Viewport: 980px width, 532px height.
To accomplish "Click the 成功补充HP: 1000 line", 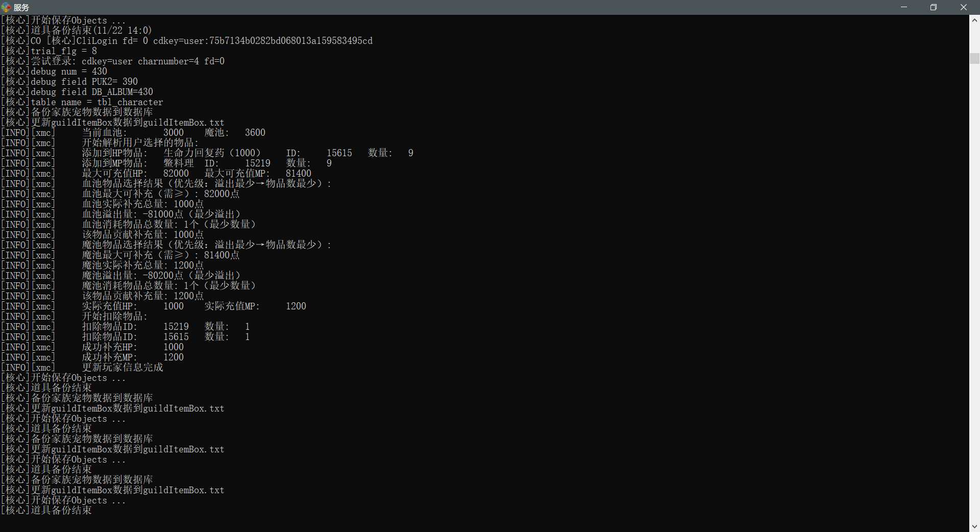I will tap(92, 347).
